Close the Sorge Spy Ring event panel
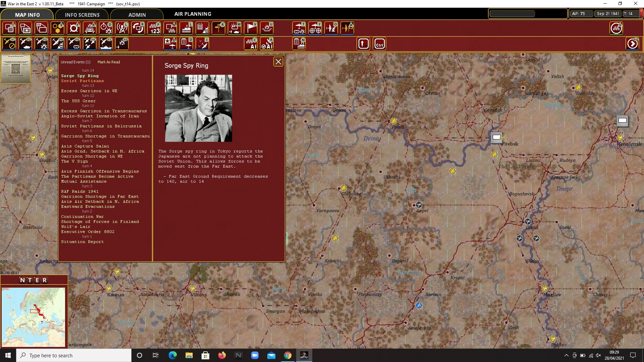The height and width of the screenshot is (362, 644). pyautogui.click(x=278, y=62)
